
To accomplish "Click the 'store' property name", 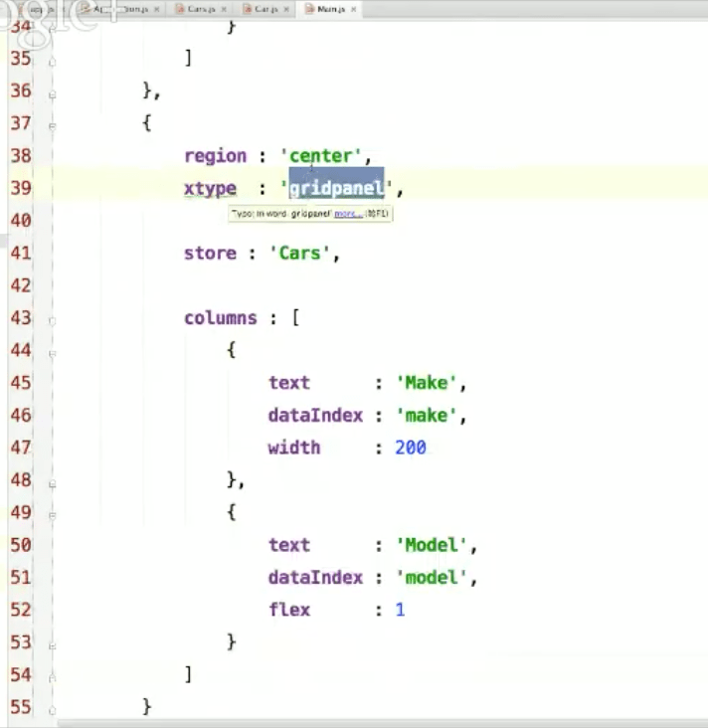I will click(210, 253).
